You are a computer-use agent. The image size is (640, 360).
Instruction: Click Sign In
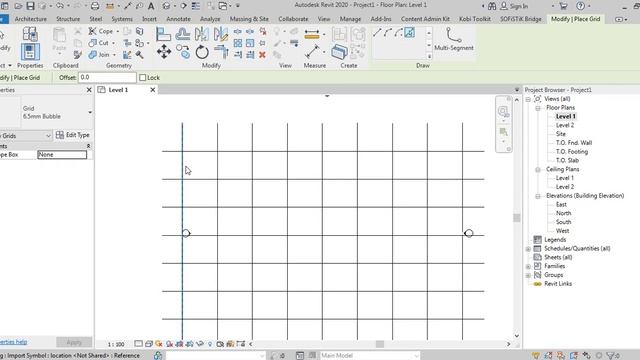pos(514,6)
